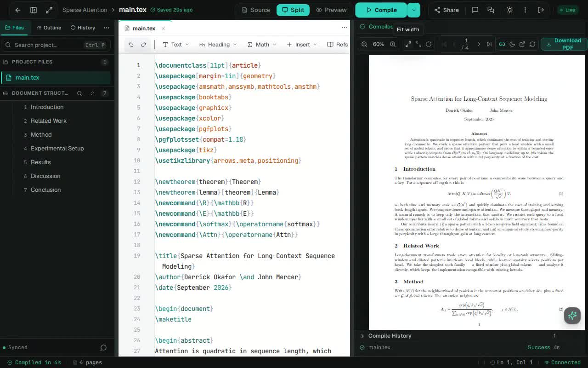This screenshot has width=588, height=368.
Task: Open the Math dropdown
Action: click(x=262, y=45)
